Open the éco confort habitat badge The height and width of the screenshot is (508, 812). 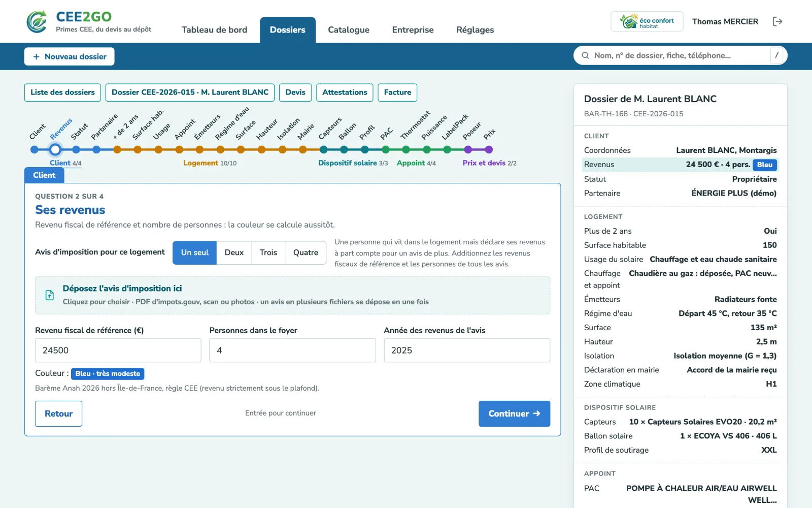point(647,21)
